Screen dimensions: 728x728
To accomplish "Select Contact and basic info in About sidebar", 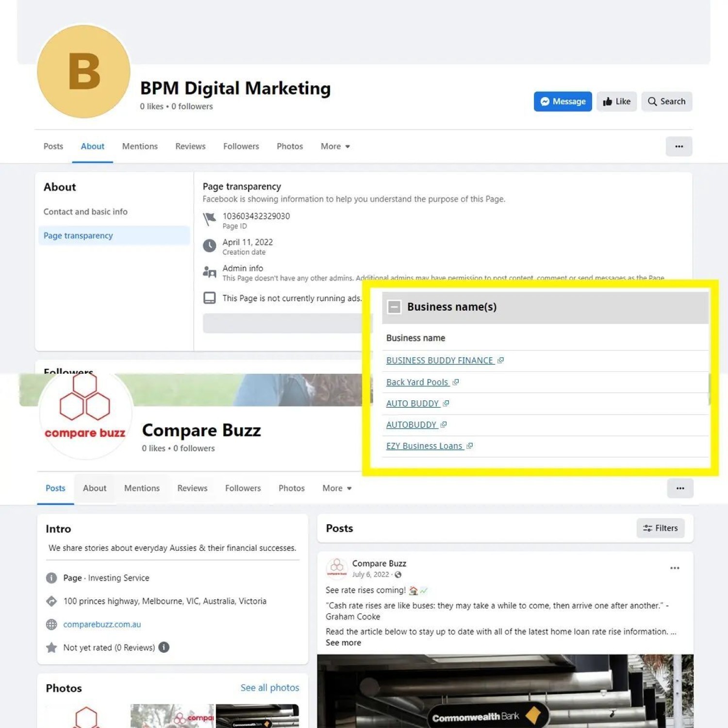I will coord(85,212).
